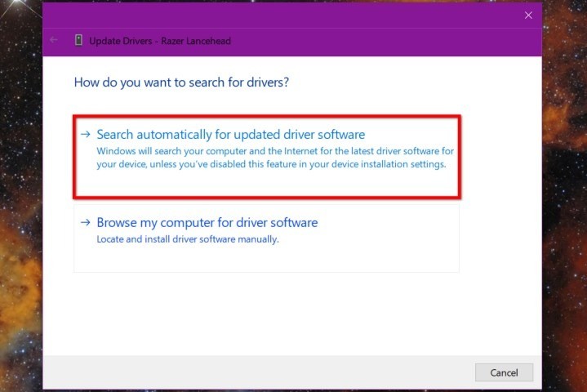Screen dimensions: 587x392
Task: Close the Update Drivers dialog
Action: point(528,16)
